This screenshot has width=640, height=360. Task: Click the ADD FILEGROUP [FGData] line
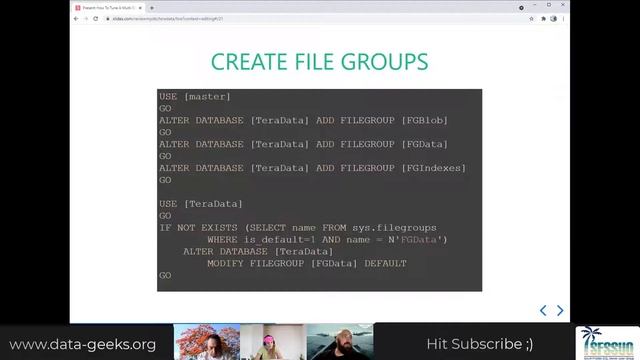(x=304, y=144)
